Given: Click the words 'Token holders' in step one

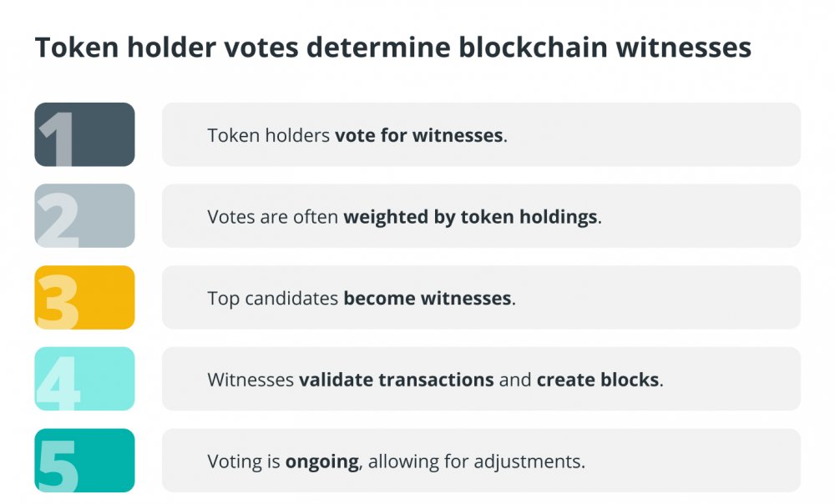Looking at the screenshot, I should (268, 135).
